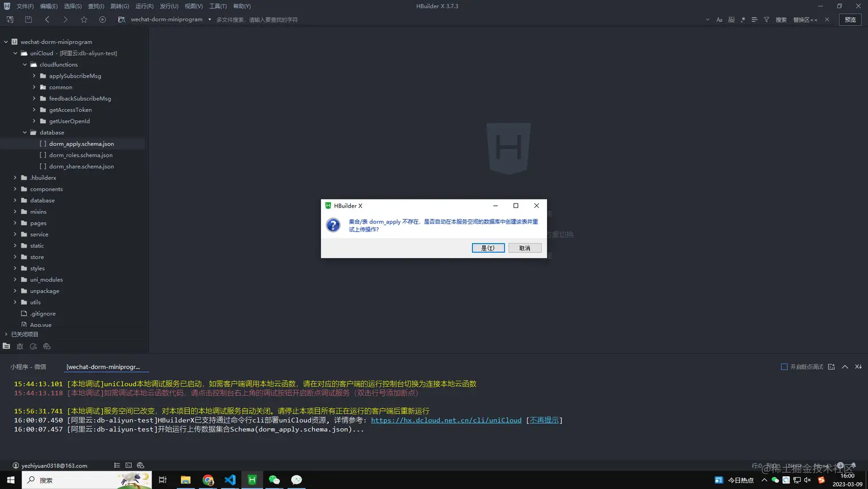
Task: Click the 搜索 search button
Action: (781, 20)
